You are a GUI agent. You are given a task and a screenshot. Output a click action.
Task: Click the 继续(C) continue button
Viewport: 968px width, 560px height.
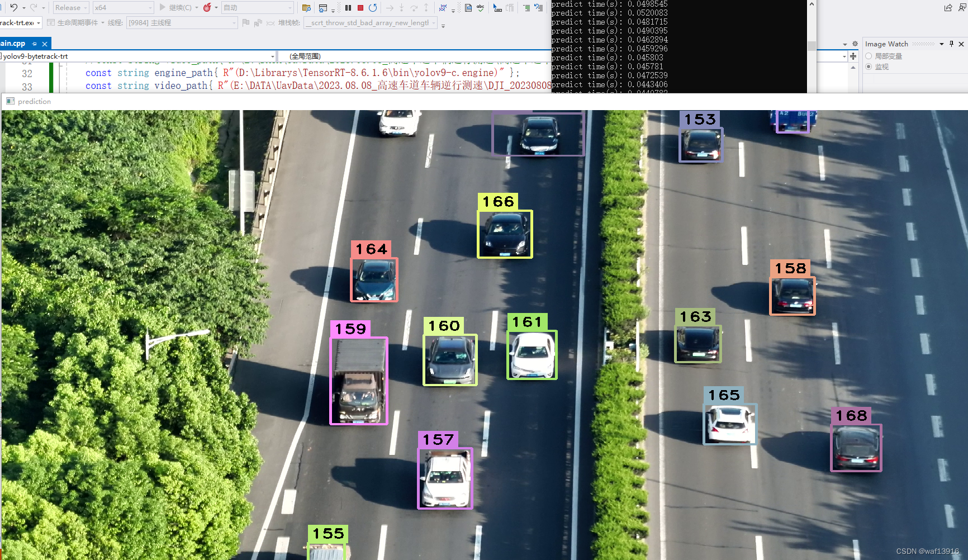(175, 7)
